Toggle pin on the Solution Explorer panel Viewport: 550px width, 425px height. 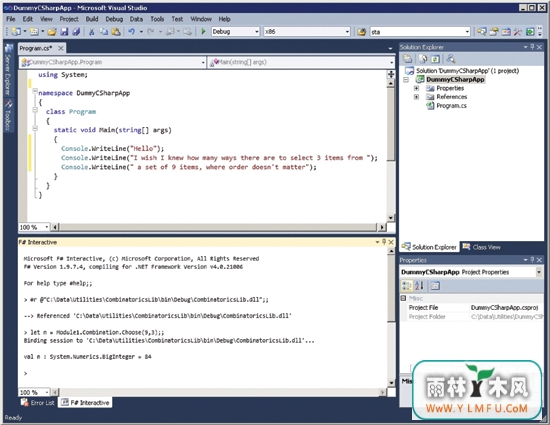pos(532,47)
